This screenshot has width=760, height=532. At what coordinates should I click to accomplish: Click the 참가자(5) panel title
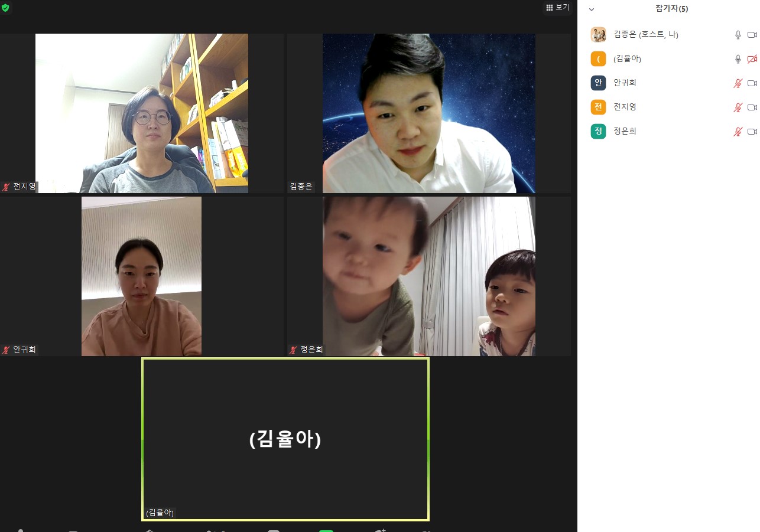point(671,9)
